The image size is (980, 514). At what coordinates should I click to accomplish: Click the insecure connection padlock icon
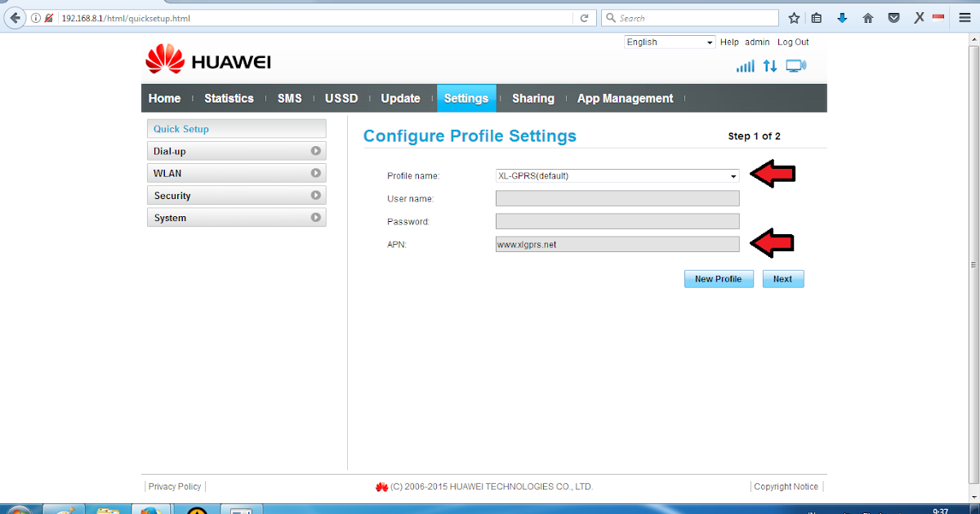point(49,18)
